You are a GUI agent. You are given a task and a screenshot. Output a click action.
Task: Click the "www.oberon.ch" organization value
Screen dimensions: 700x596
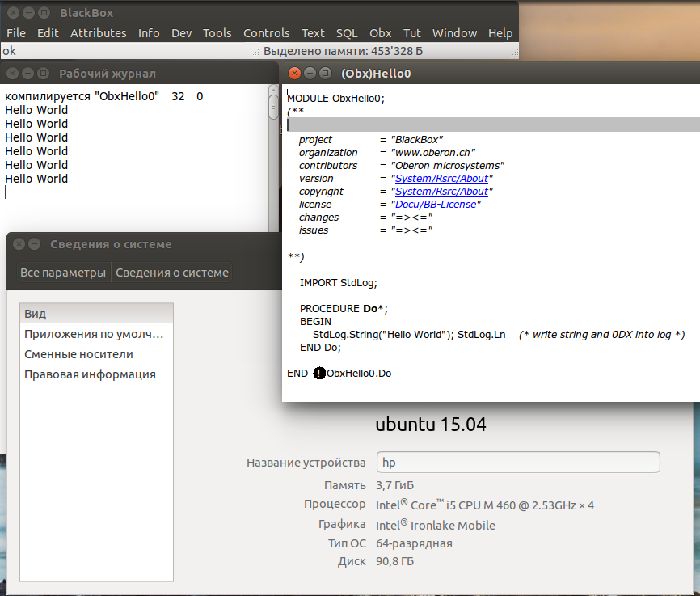coord(433,152)
